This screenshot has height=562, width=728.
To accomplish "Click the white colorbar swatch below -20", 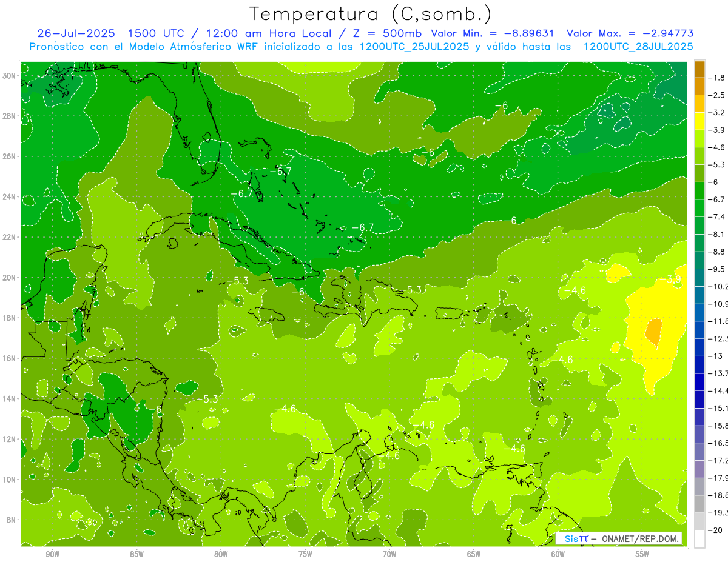I will 699,539.
